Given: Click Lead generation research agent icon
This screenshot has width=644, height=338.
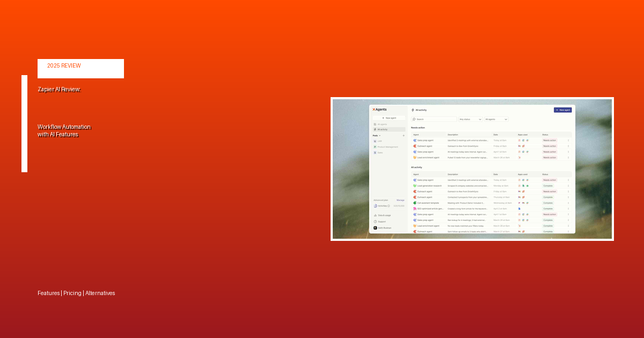Looking at the screenshot, I should (415, 186).
